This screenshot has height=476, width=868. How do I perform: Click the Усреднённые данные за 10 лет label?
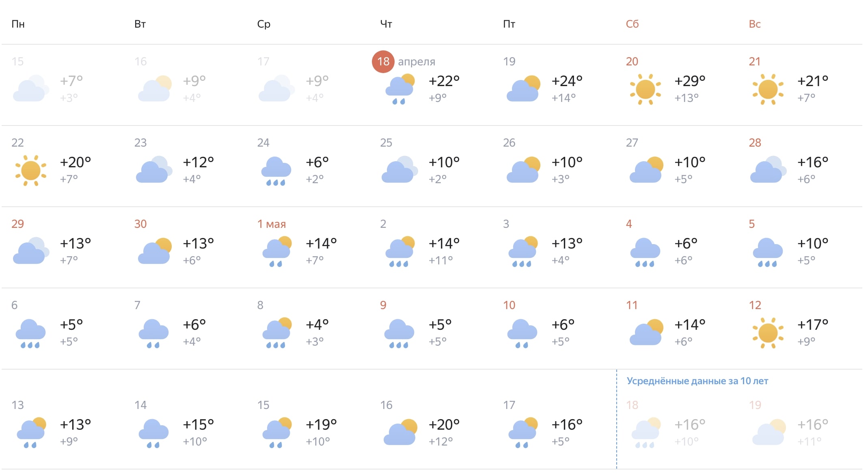coord(697,381)
